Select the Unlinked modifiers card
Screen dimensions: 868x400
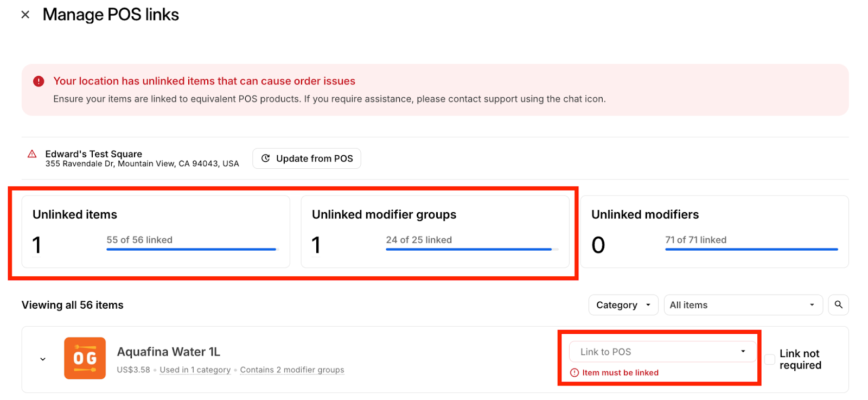click(714, 232)
